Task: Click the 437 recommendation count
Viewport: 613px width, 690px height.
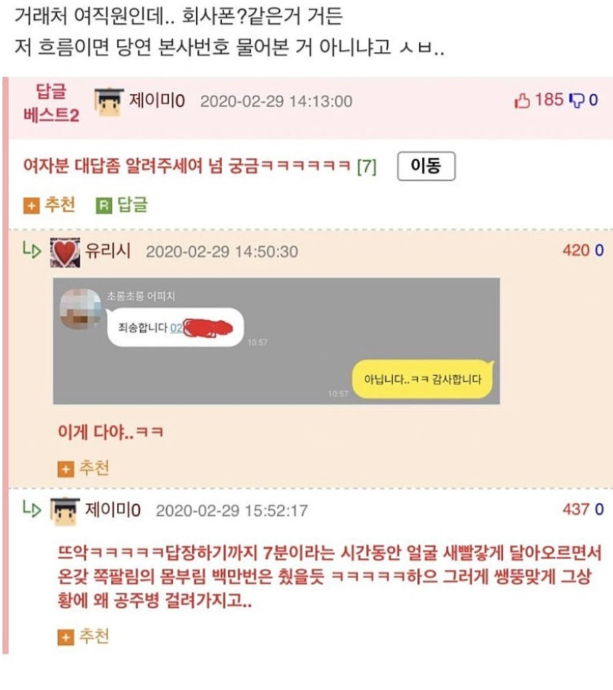Action: (x=576, y=510)
